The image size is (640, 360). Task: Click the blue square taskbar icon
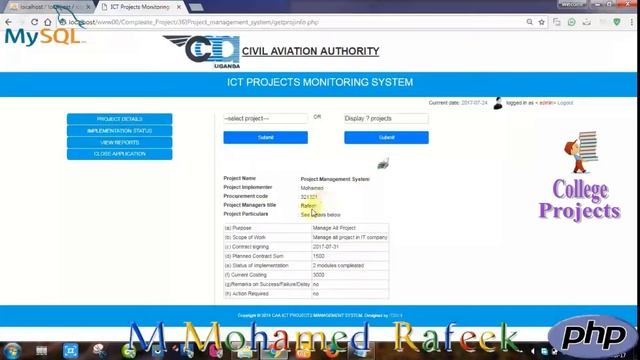[70, 351]
